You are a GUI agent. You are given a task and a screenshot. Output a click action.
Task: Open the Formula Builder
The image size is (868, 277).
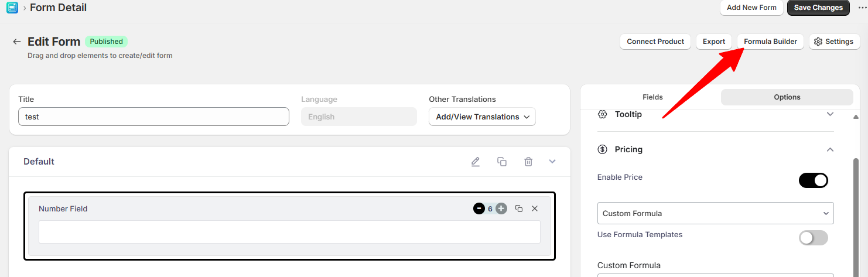point(770,42)
